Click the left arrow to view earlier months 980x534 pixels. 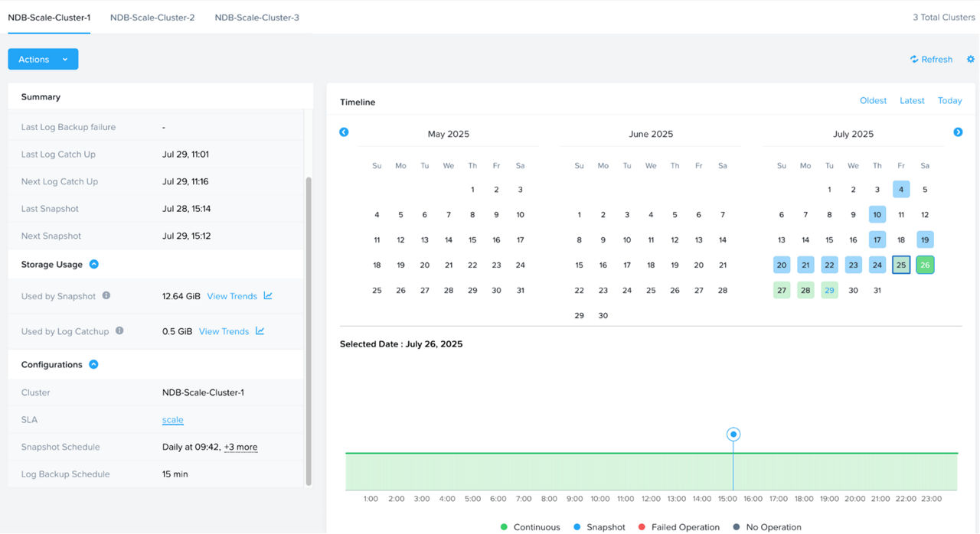pyautogui.click(x=344, y=132)
